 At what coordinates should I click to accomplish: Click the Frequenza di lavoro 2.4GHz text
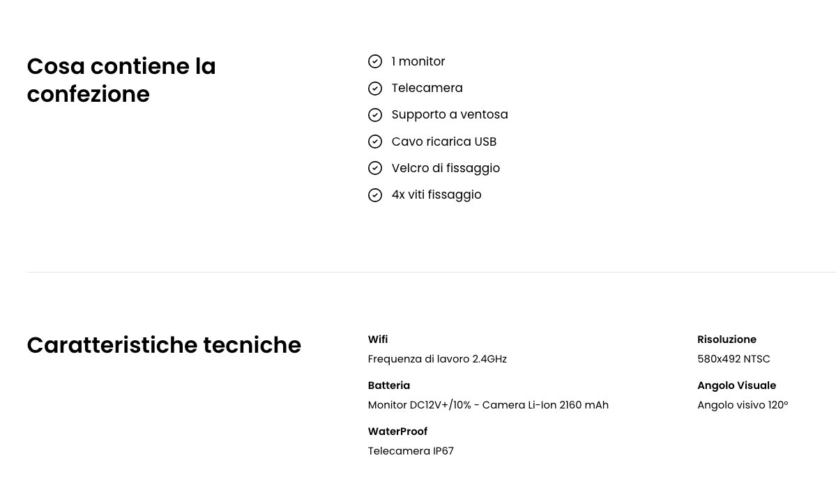[437, 359]
